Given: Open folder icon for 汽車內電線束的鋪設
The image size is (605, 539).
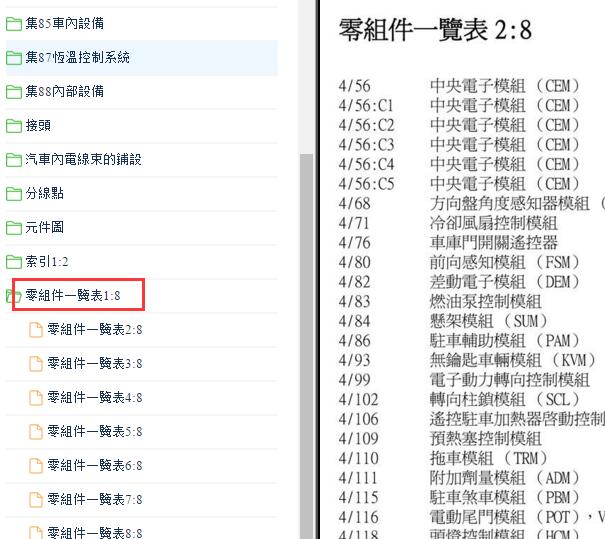Looking at the screenshot, I should pos(14,160).
